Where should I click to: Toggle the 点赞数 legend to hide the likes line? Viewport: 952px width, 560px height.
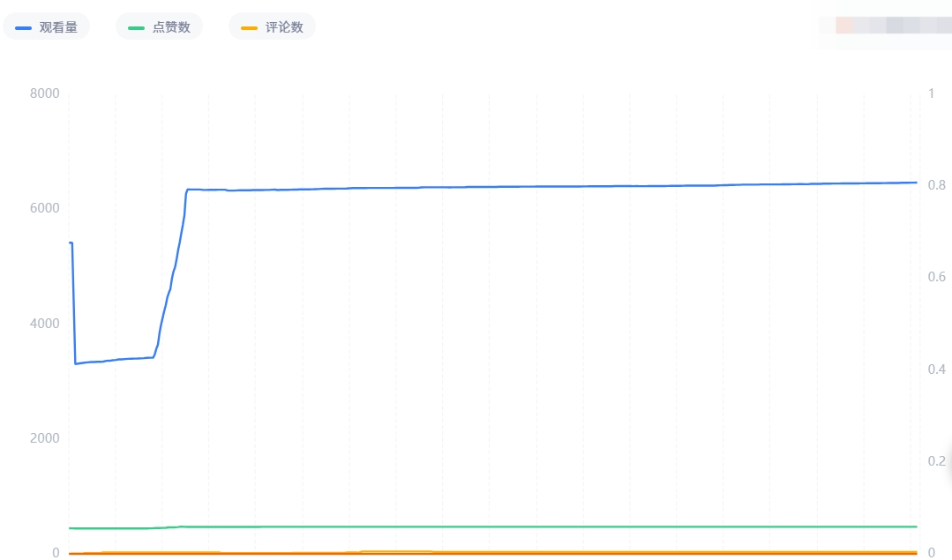[x=159, y=26]
